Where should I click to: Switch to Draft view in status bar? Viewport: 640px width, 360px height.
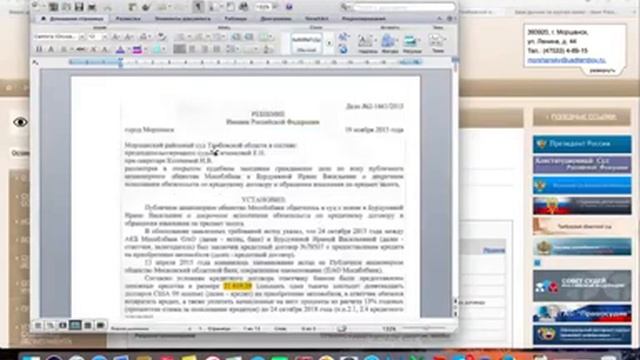click(x=38, y=325)
